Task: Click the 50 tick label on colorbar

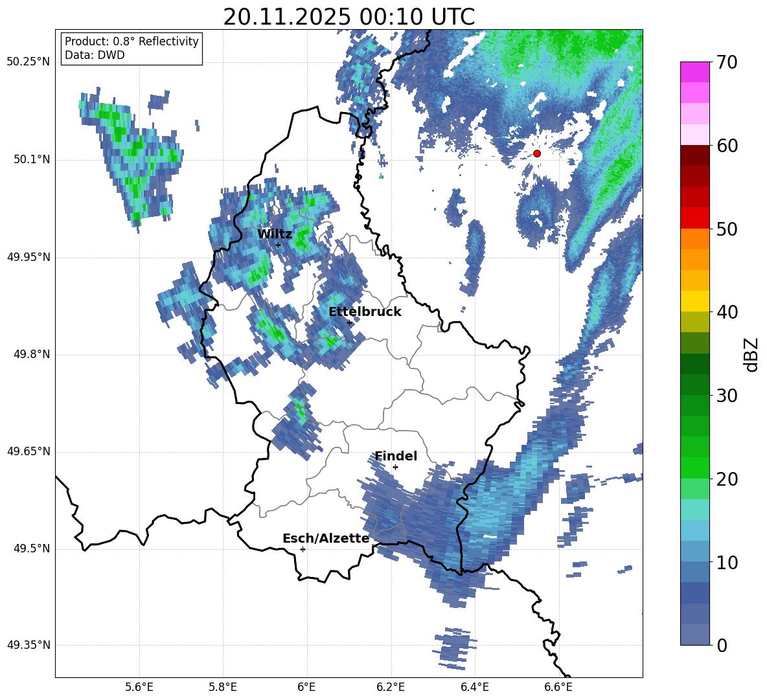Action: (727, 229)
